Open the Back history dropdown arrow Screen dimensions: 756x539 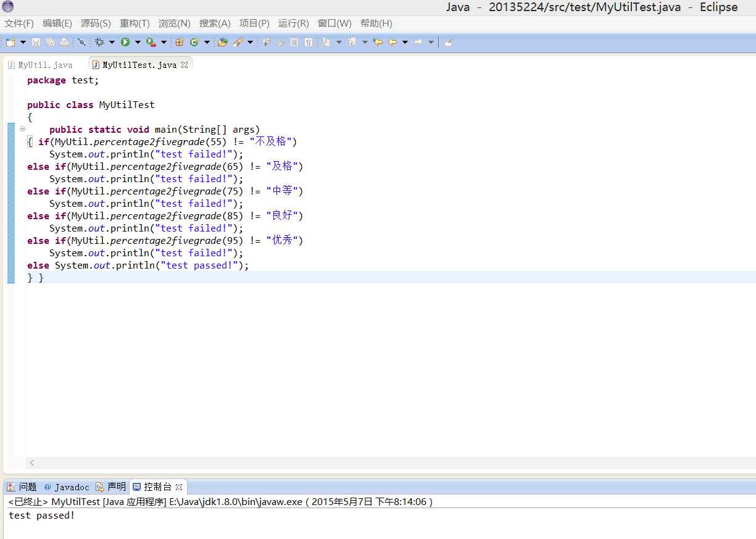[405, 42]
